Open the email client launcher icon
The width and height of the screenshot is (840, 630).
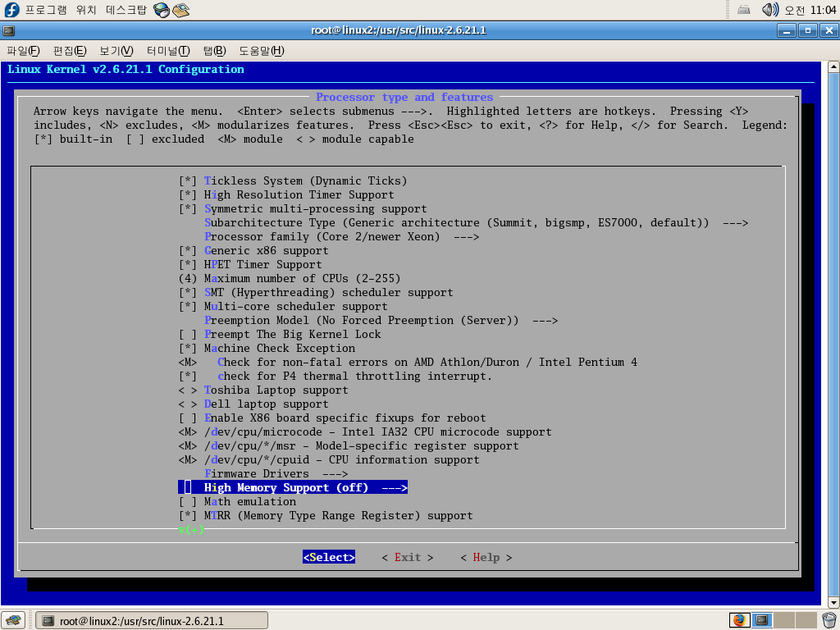[x=180, y=10]
